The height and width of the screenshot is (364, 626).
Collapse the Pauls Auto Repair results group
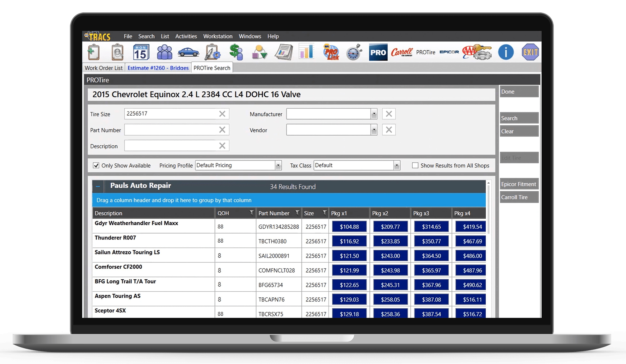click(x=98, y=186)
